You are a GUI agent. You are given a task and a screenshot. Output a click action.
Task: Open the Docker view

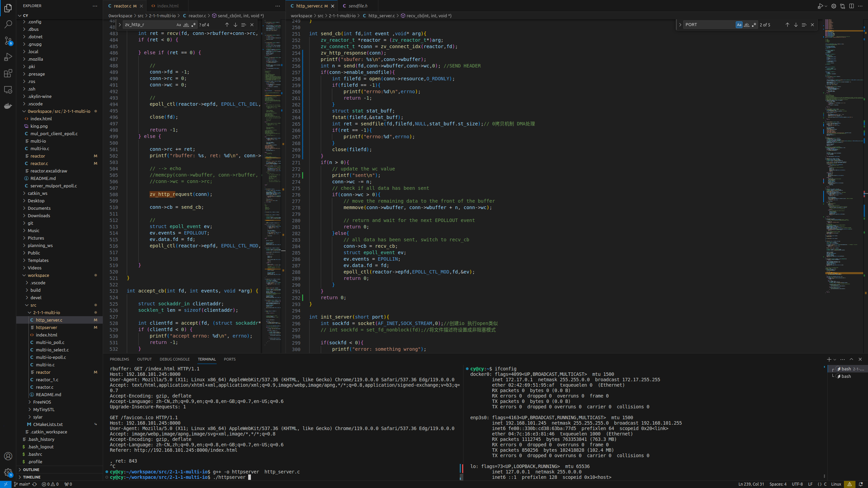tap(8, 106)
